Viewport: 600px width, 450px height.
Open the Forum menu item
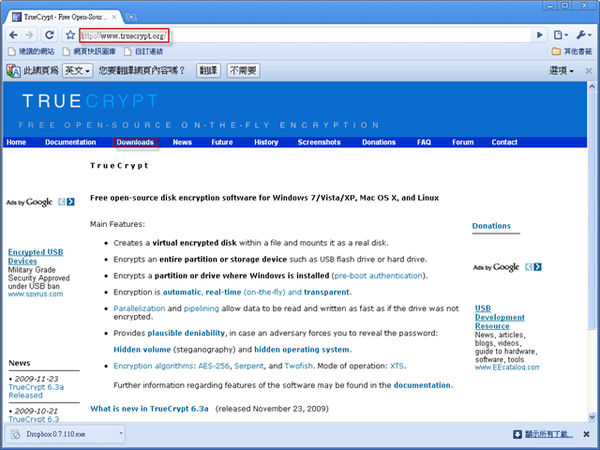click(x=463, y=142)
